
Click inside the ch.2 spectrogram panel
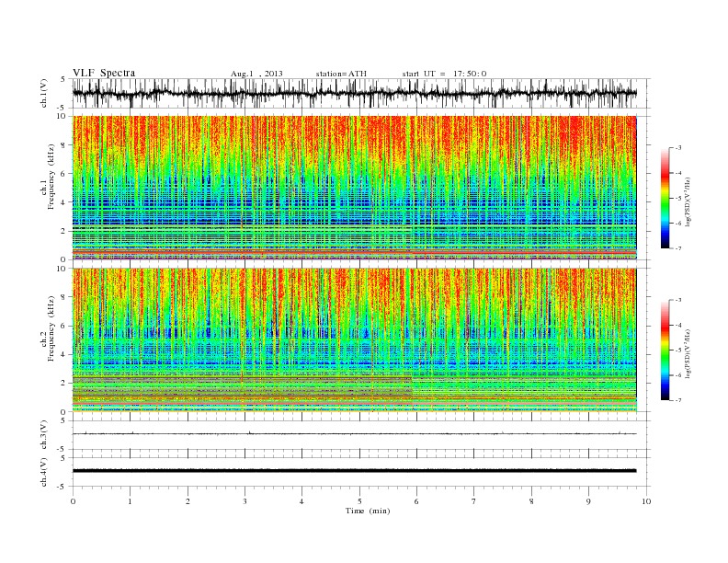pyautogui.click(x=354, y=340)
